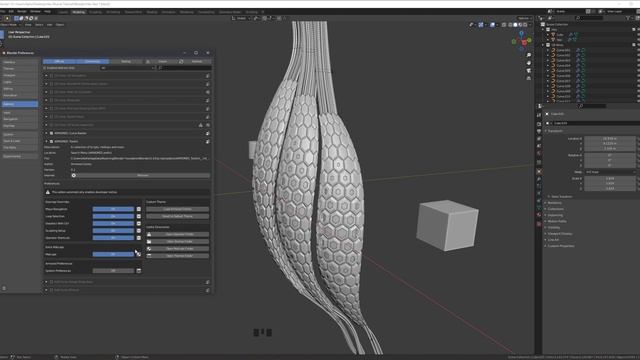Collapse the ARMORED Toolkit add-on details
This screenshot has height=360, width=640.
(x=46, y=141)
